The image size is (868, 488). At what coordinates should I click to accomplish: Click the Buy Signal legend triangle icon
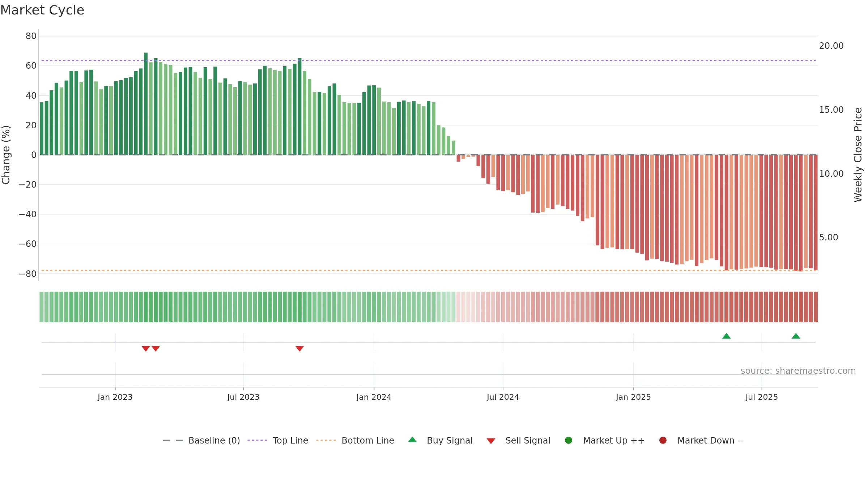click(x=412, y=440)
